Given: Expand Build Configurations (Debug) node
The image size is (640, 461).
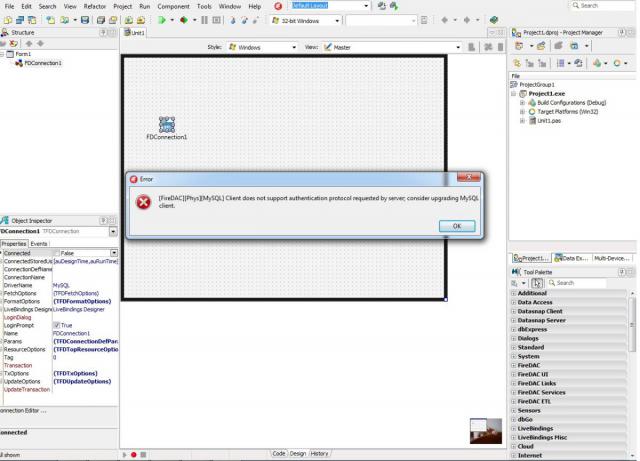Looking at the screenshot, I should pyautogui.click(x=522, y=102).
